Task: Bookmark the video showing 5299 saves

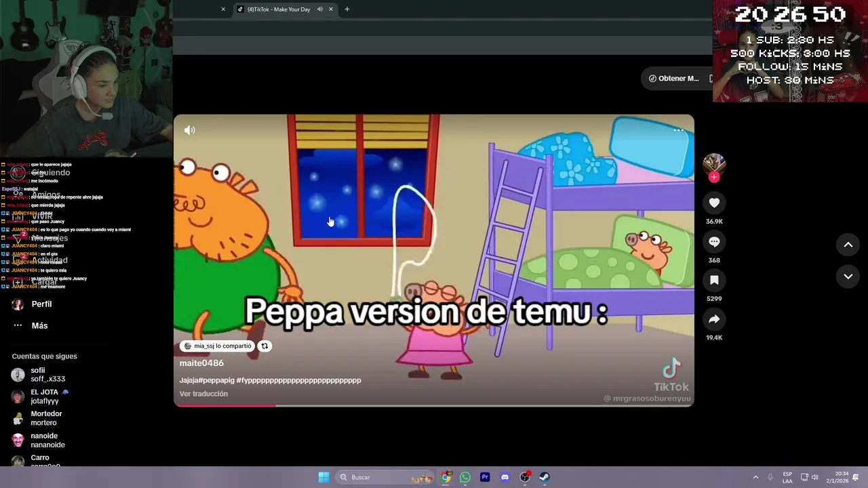Action: pos(714,280)
